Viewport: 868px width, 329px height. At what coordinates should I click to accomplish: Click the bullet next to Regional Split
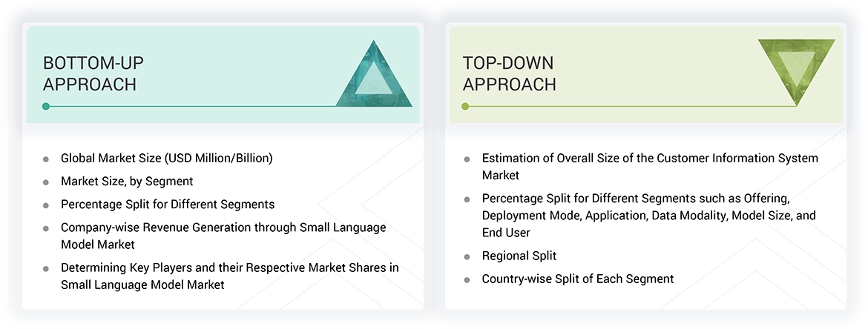(467, 257)
